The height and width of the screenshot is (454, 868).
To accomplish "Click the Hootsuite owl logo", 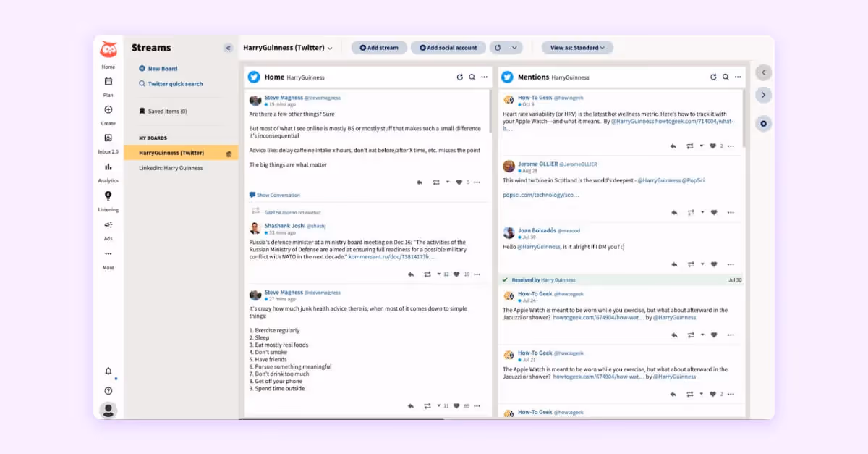I will tap(109, 49).
